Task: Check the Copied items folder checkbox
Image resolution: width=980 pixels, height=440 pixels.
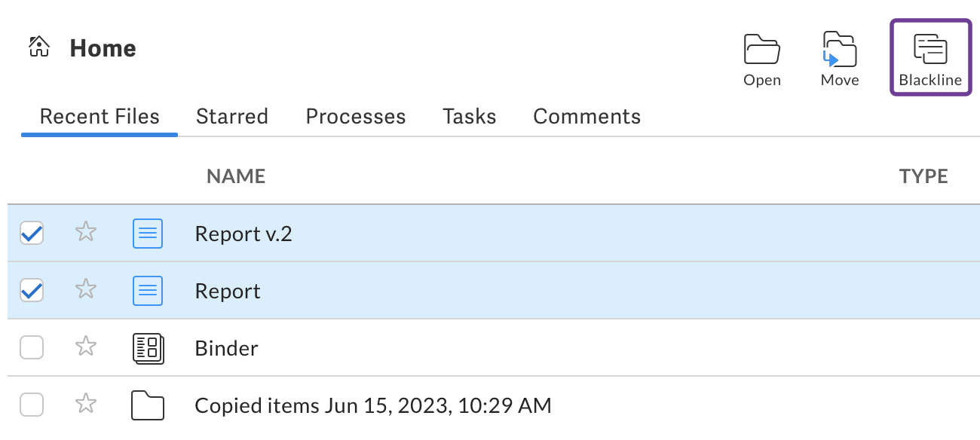Action: coord(32,405)
